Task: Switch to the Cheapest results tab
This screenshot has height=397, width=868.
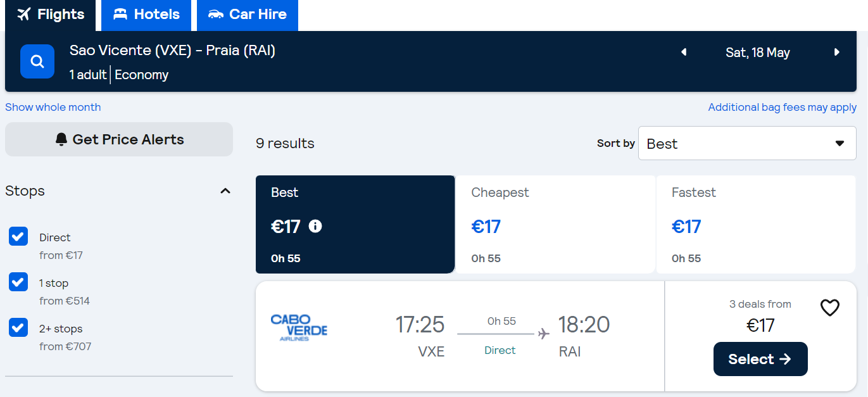Action: point(555,224)
